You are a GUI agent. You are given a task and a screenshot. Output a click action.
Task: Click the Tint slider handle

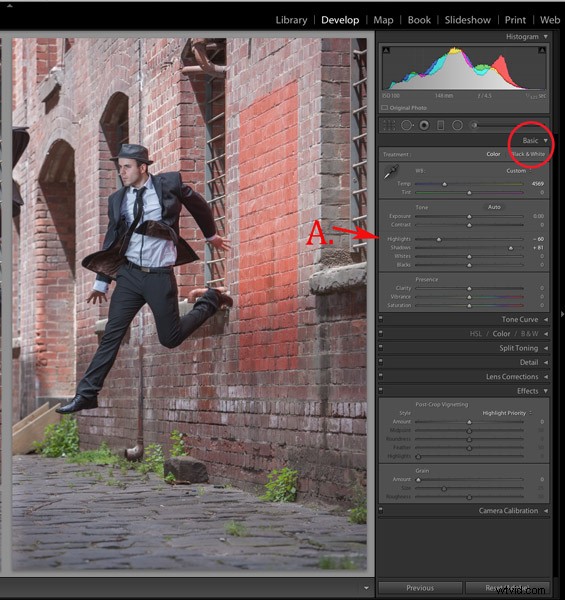469,192
